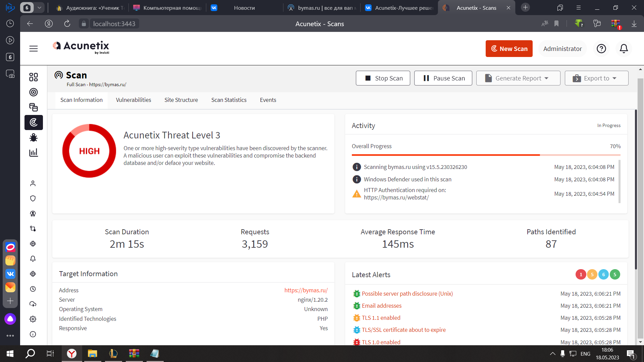The width and height of the screenshot is (644, 362).
Task: Click the Users sidebar icon
Action: (33, 183)
